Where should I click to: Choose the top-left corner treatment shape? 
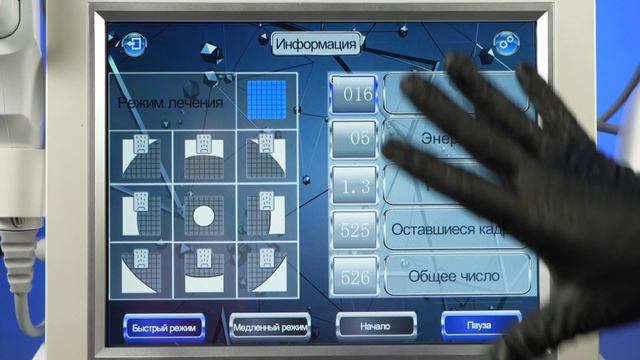pyautogui.click(x=141, y=156)
